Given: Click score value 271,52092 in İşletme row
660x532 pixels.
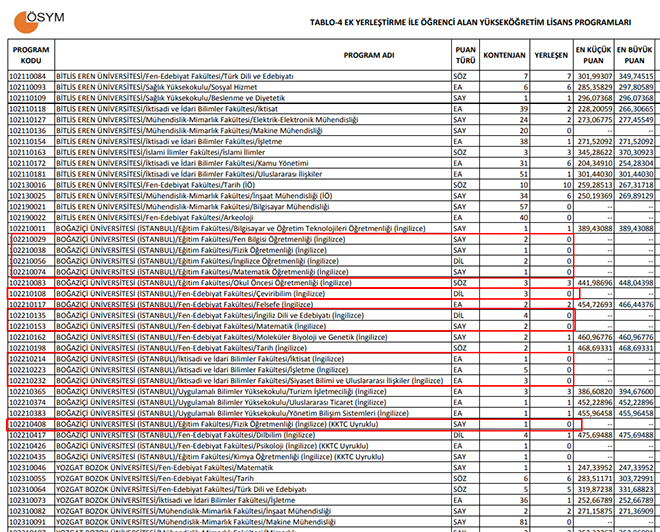Looking at the screenshot, I should (595, 141).
